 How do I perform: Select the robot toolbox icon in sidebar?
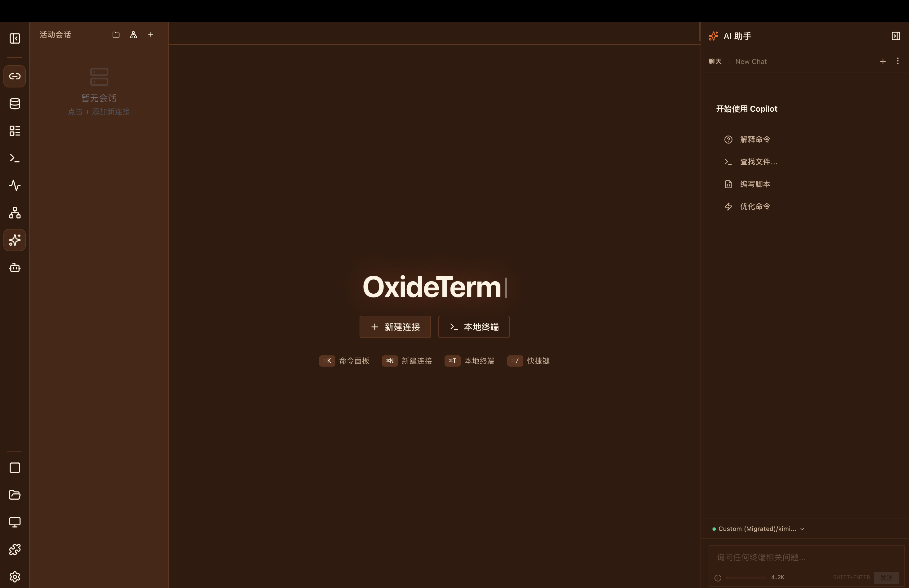coord(15,267)
